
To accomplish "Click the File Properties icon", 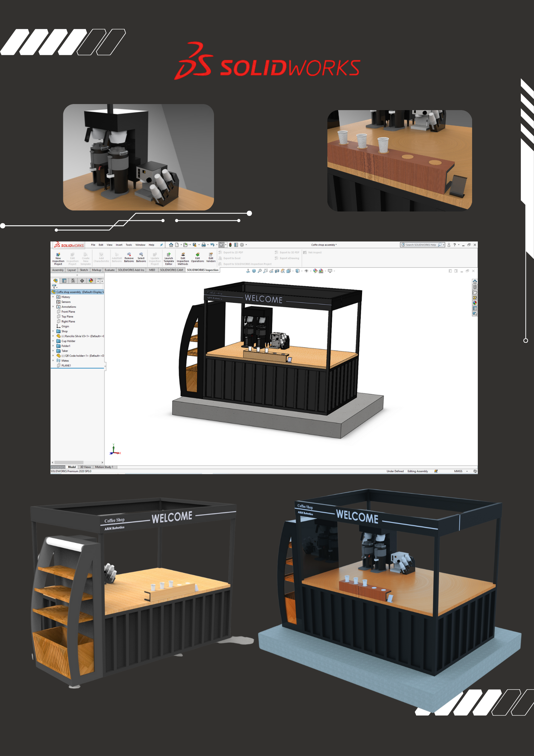I will 236,245.
